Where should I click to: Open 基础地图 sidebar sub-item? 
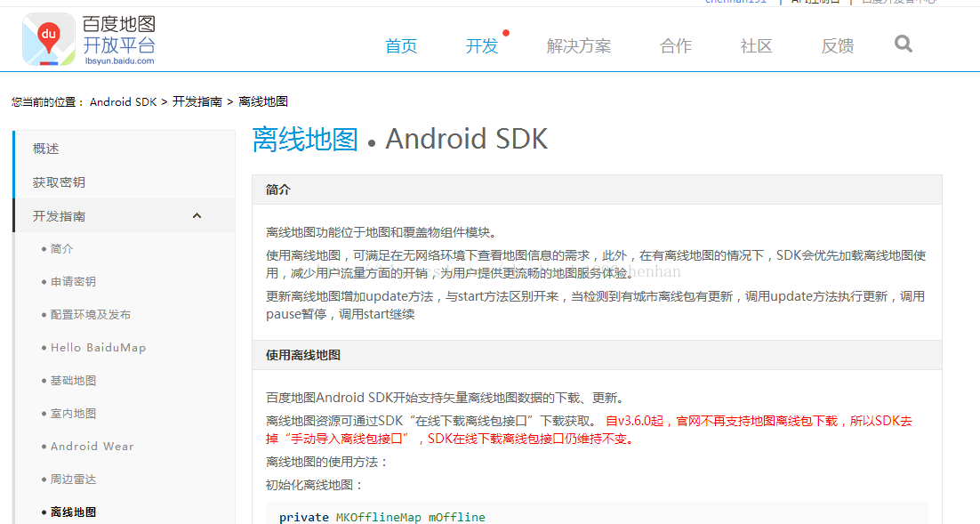(x=73, y=380)
